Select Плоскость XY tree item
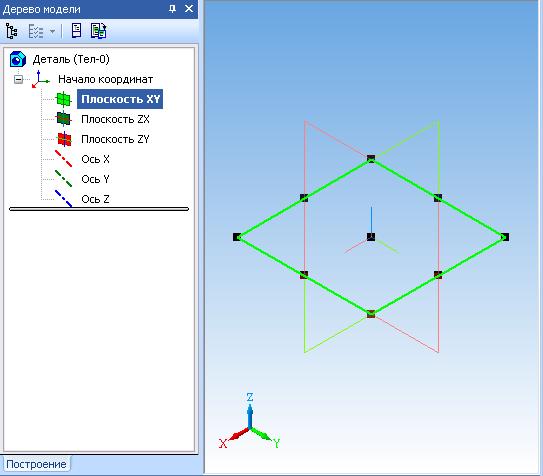Image resolution: width=543 pixels, height=476 pixels. tap(120, 99)
